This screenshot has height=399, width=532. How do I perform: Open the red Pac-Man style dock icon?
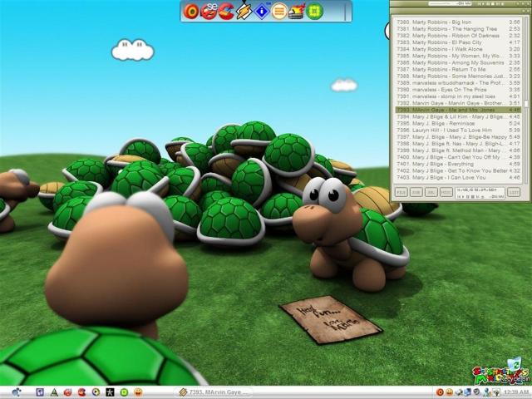tap(226, 12)
